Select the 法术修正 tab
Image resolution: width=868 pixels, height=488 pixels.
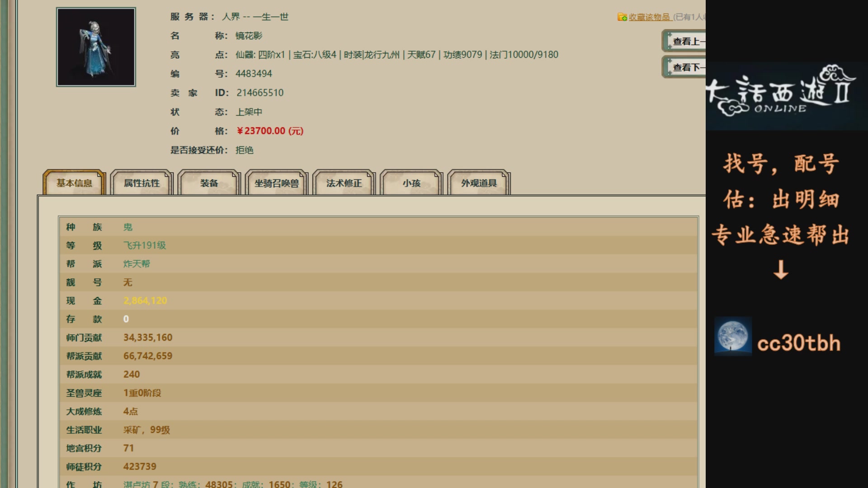[344, 183]
